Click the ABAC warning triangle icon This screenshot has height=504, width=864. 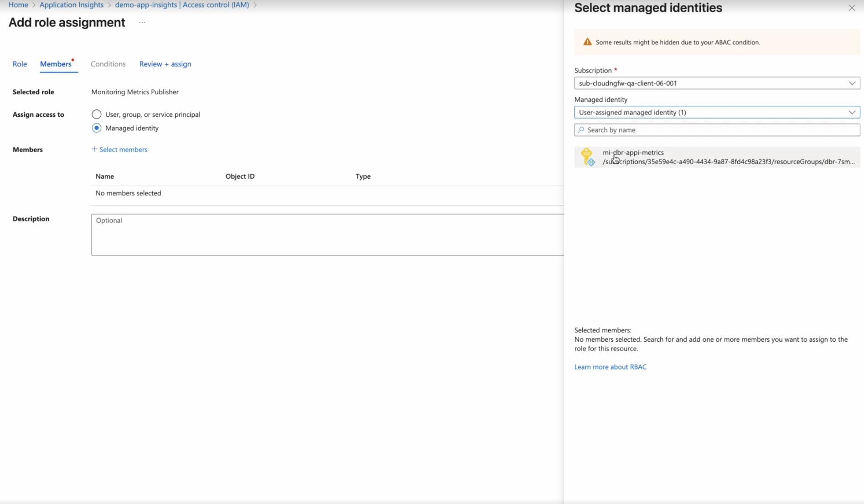click(587, 42)
